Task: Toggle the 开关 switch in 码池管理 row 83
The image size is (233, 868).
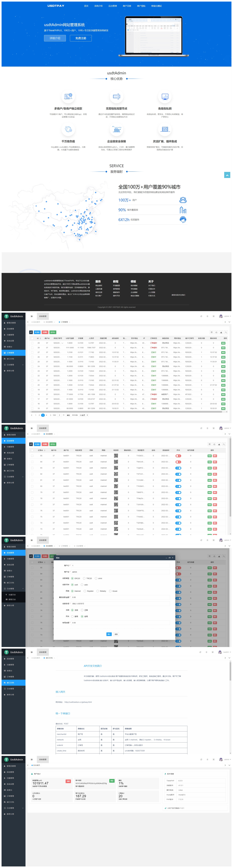Action: [x=179, y=468]
